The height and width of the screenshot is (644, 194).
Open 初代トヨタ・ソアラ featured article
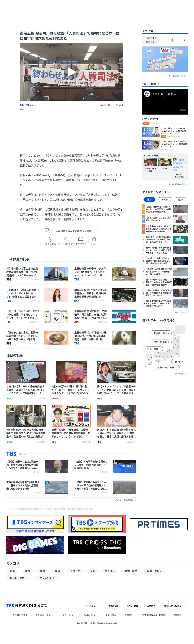point(116,380)
